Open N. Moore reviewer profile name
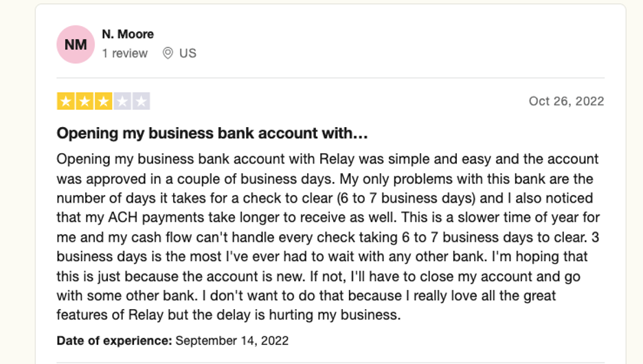This screenshot has height=364, width=643. (128, 34)
